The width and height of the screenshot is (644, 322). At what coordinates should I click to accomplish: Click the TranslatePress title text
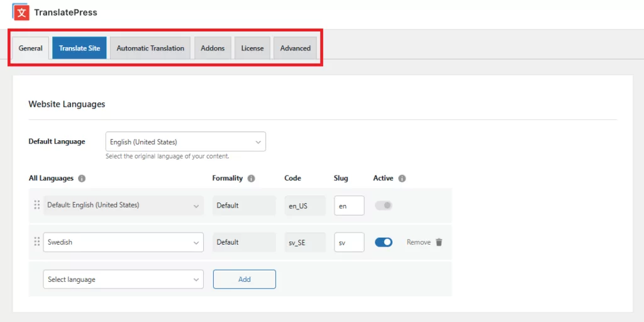tap(65, 13)
